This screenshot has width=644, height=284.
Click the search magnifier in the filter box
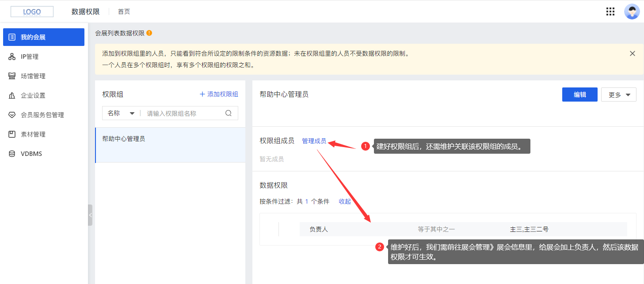(228, 113)
